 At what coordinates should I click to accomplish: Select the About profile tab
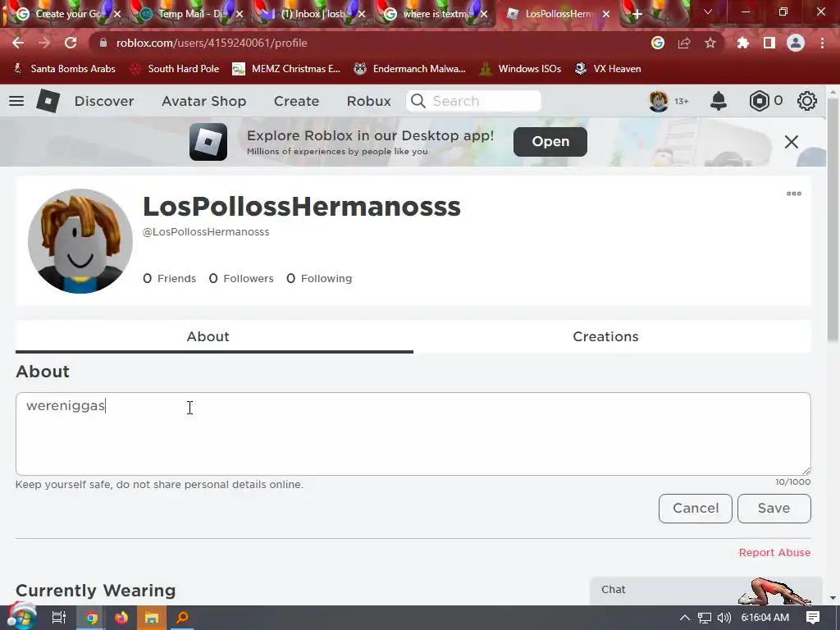[214, 336]
